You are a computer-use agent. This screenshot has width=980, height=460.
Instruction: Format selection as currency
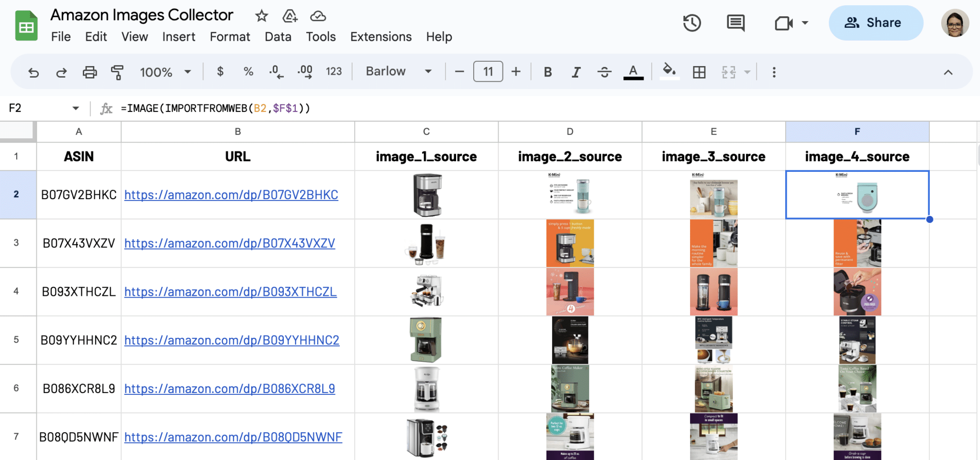point(220,72)
